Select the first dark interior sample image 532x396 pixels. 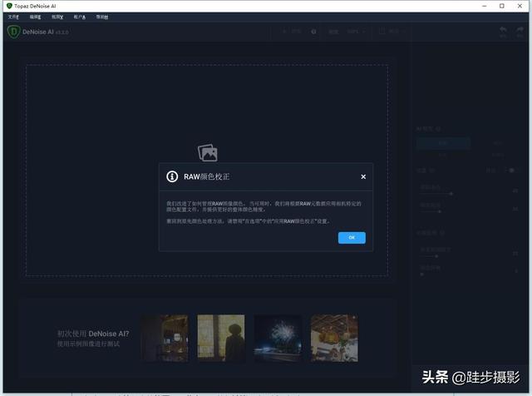pos(164,338)
